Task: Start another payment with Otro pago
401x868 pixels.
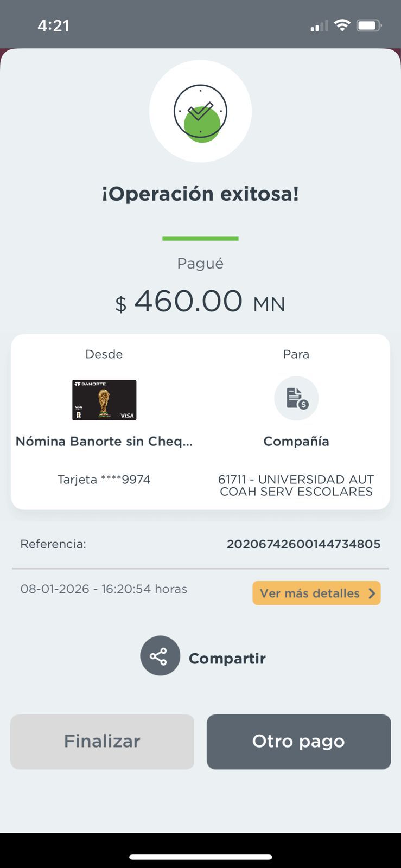Action: [x=298, y=742]
